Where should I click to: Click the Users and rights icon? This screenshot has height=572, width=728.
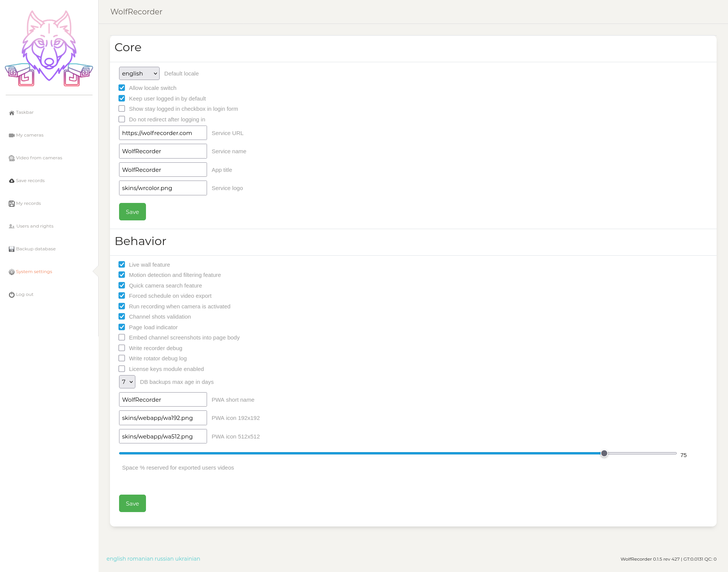click(x=12, y=226)
